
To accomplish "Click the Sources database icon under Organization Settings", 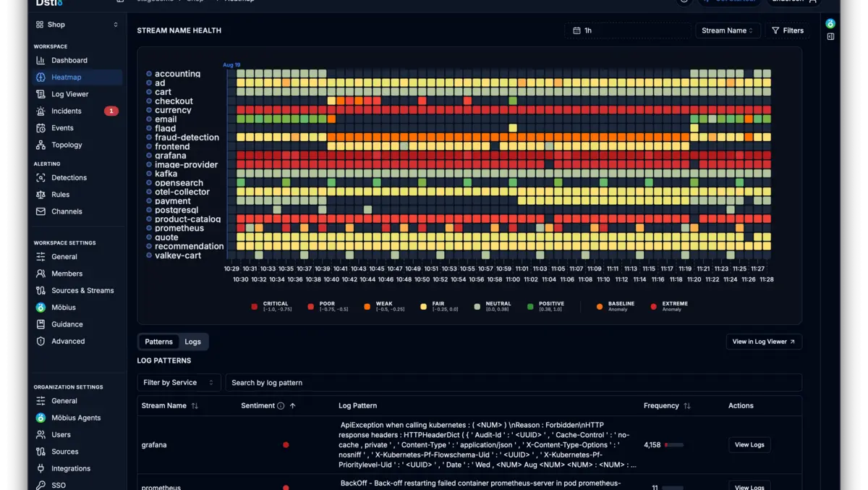I will tap(41, 452).
